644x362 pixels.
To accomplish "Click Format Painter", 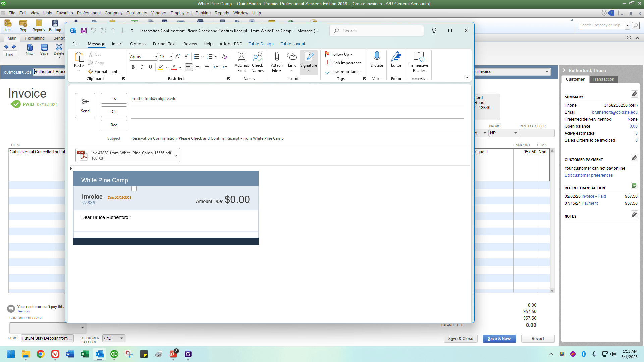I will 104,71.
